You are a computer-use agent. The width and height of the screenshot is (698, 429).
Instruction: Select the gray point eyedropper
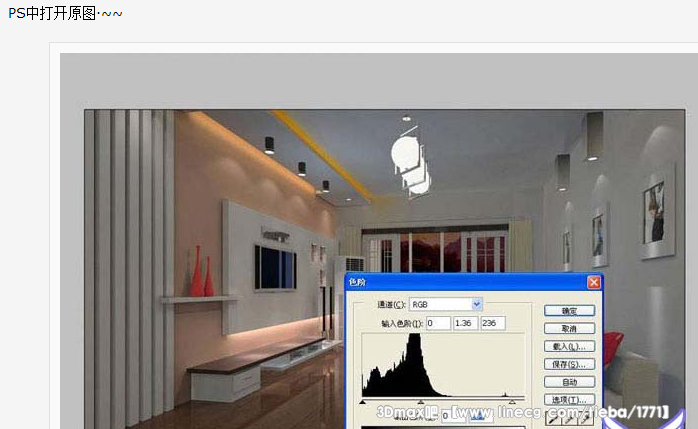click(x=568, y=419)
